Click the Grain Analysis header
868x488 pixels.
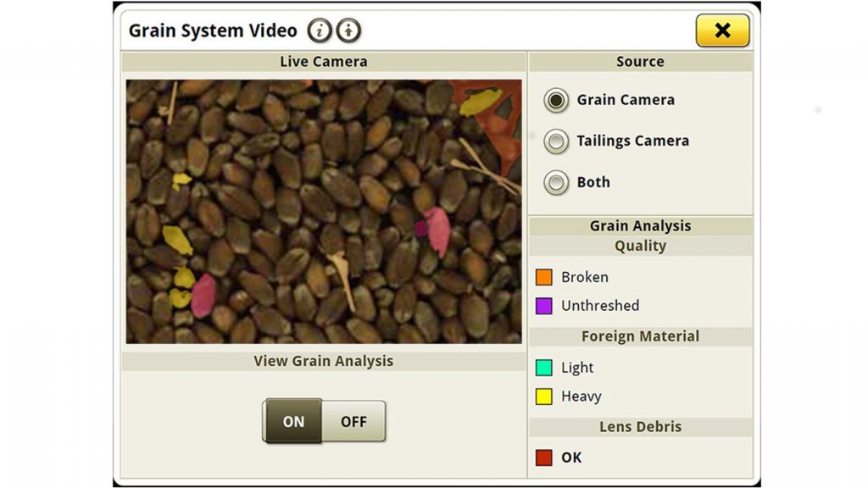point(641,225)
